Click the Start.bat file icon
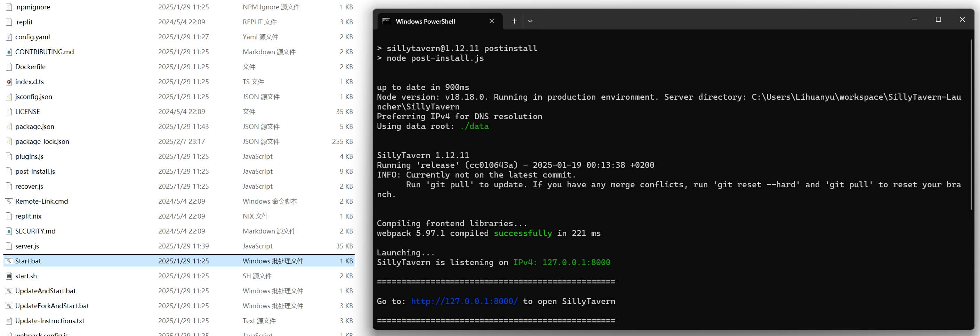Image resolution: width=980 pixels, height=336 pixels. pos(9,261)
